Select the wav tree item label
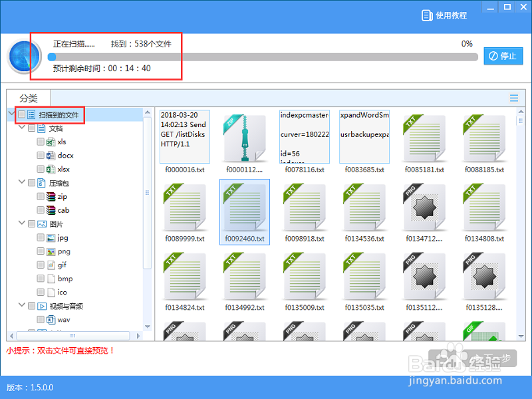 (x=64, y=320)
